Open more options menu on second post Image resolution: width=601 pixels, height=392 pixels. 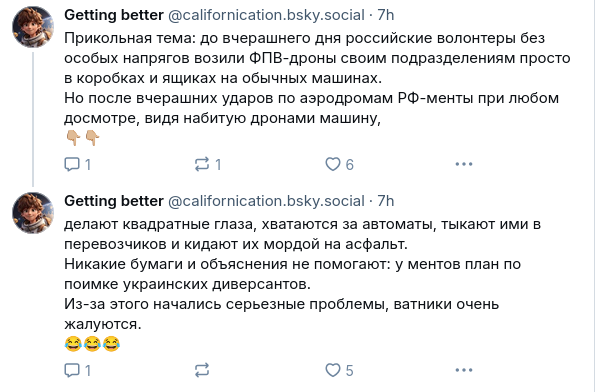(464, 370)
